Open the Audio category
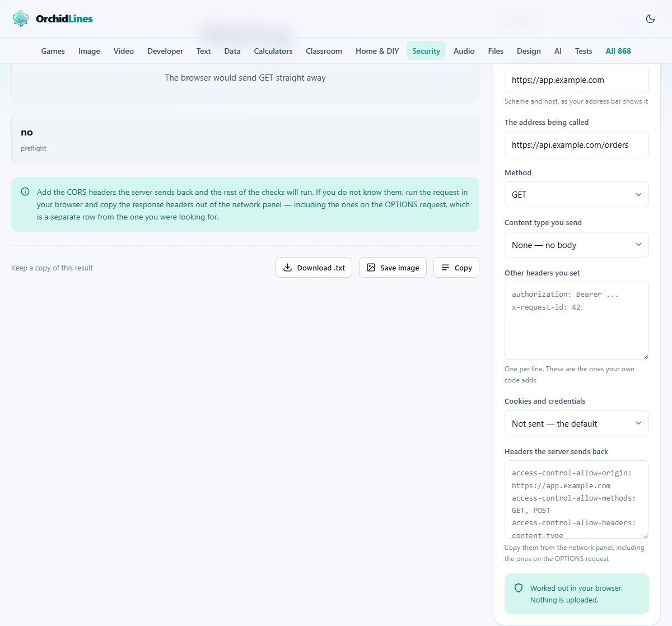This screenshot has height=626, width=672. (464, 51)
